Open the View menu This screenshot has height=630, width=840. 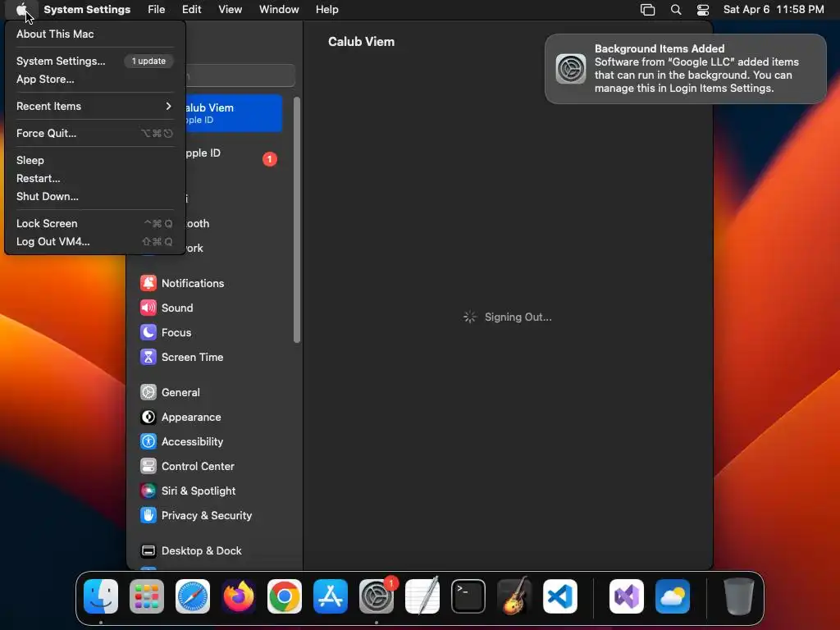point(231,10)
